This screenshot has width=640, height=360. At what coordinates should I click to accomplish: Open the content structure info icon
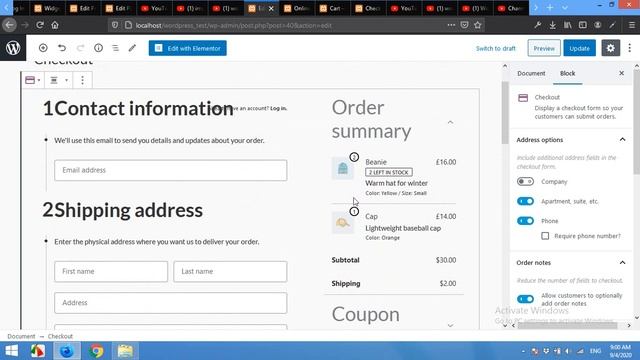tap(98, 48)
